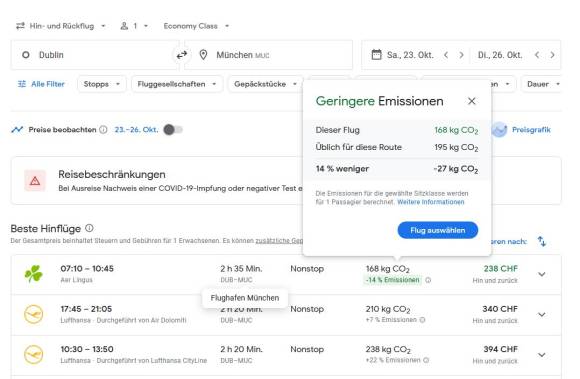The height and width of the screenshot is (379, 580).
Task: Go to next day for Sa., 23. Okt.
Action: pos(461,55)
